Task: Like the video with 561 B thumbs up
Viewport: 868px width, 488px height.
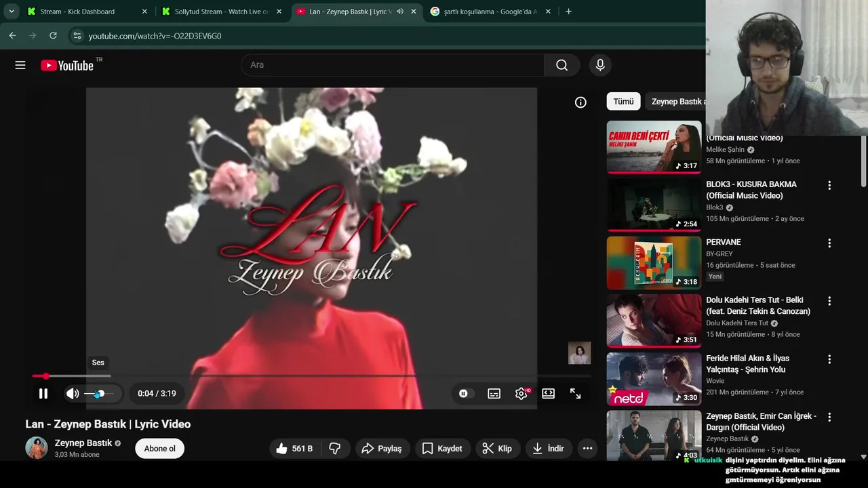Action: click(295, 448)
